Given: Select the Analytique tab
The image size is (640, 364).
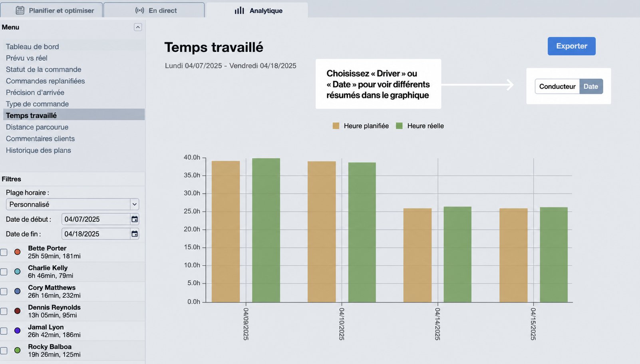Looking at the screenshot, I should pyautogui.click(x=257, y=10).
